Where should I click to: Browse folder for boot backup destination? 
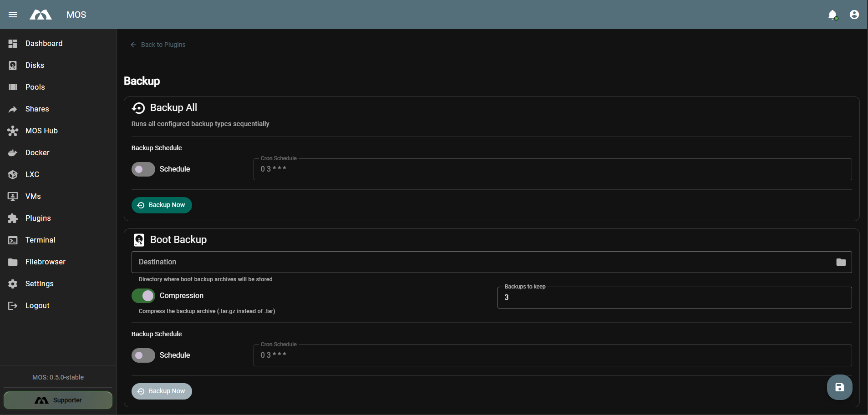[x=841, y=262]
